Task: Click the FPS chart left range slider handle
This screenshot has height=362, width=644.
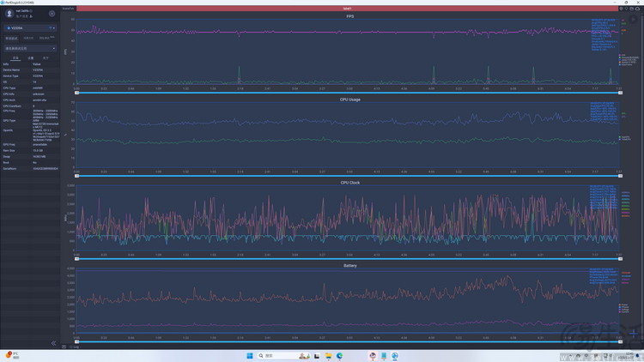Action: click(77, 93)
